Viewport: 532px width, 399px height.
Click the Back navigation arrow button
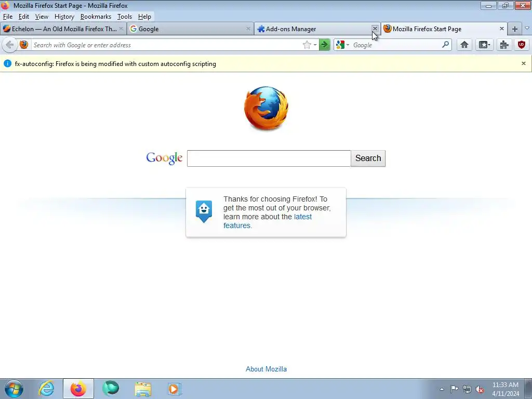(10, 45)
